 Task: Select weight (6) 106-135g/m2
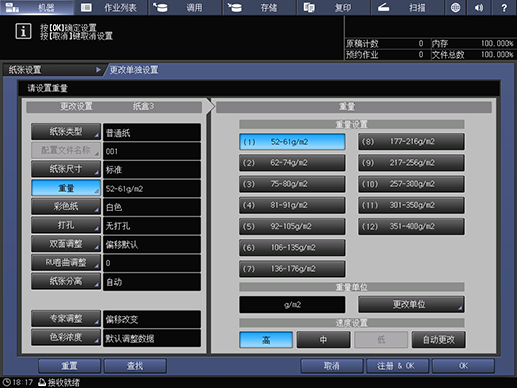click(x=292, y=248)
